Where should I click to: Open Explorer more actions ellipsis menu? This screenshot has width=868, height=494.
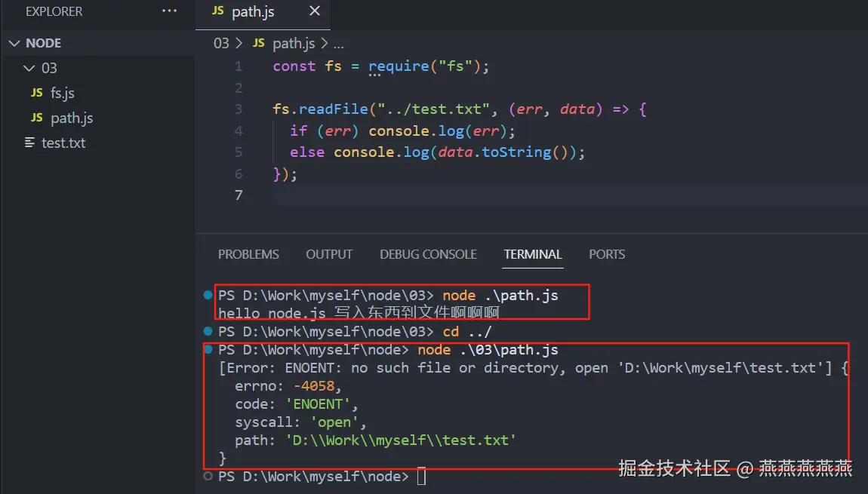pyautogui.click(x=169, y=11)
